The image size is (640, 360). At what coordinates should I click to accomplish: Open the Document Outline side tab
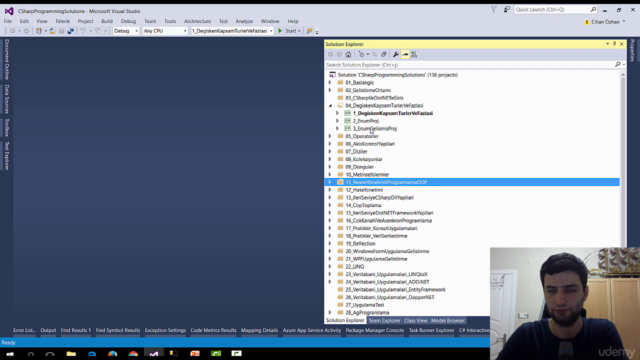point(7,60)
